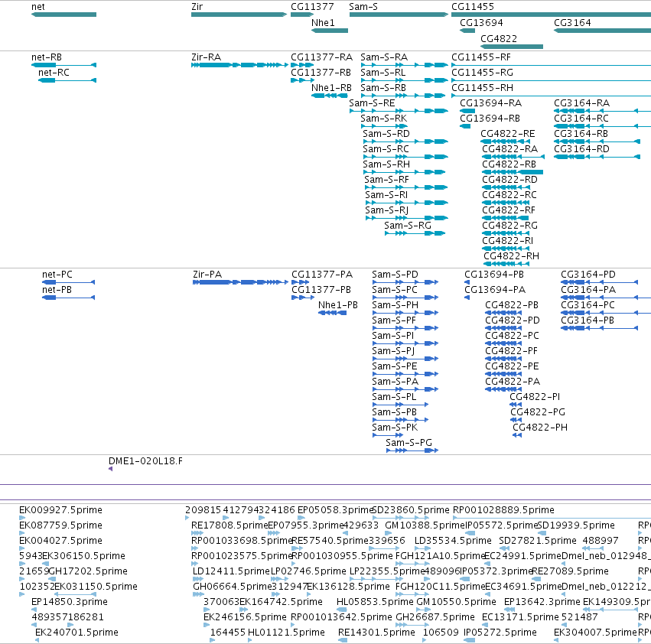The height and width of the screenshot is (644, 651).
Task: Select protein Nhe1-PB
Action: tap(332, 313)
